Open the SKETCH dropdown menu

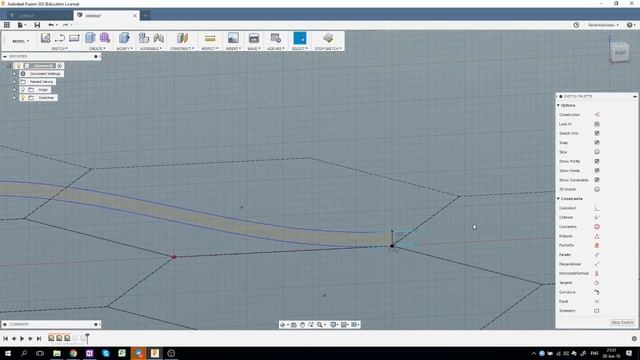60,49
